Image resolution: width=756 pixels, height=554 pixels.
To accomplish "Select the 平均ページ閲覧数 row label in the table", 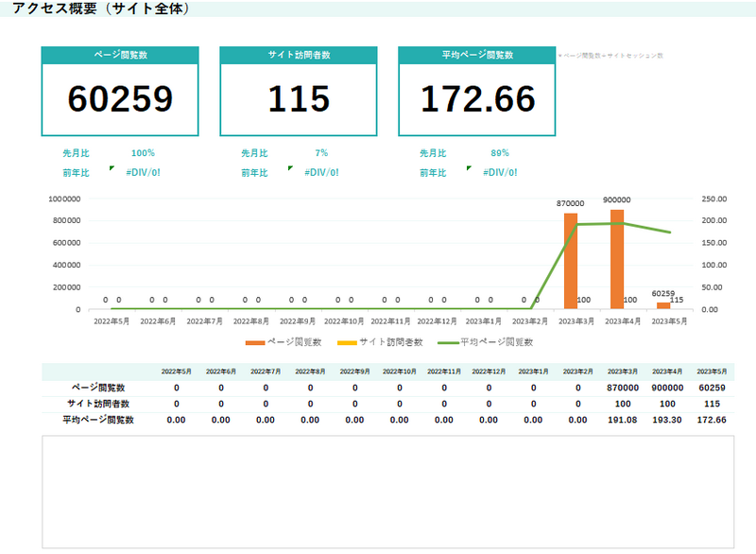I will pyautogui.click(x=98, y=420).
